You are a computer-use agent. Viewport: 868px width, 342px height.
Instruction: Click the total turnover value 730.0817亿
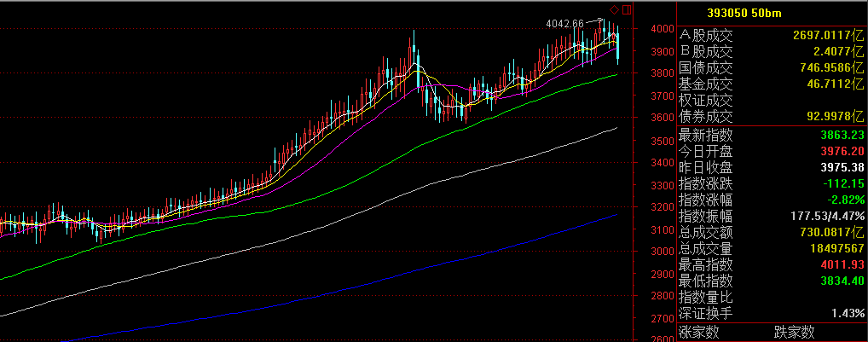pos(832,232)
